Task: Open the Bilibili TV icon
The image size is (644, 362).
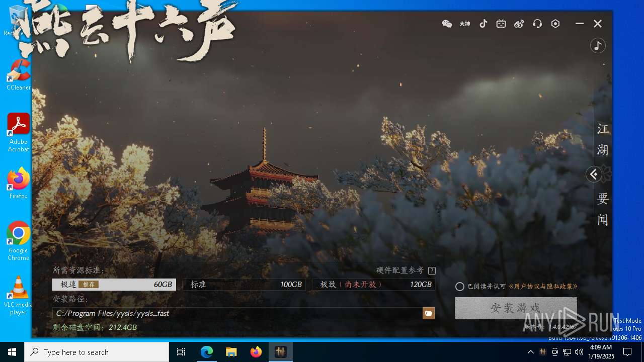Action: pyautogui.click(x=501, y=24)
